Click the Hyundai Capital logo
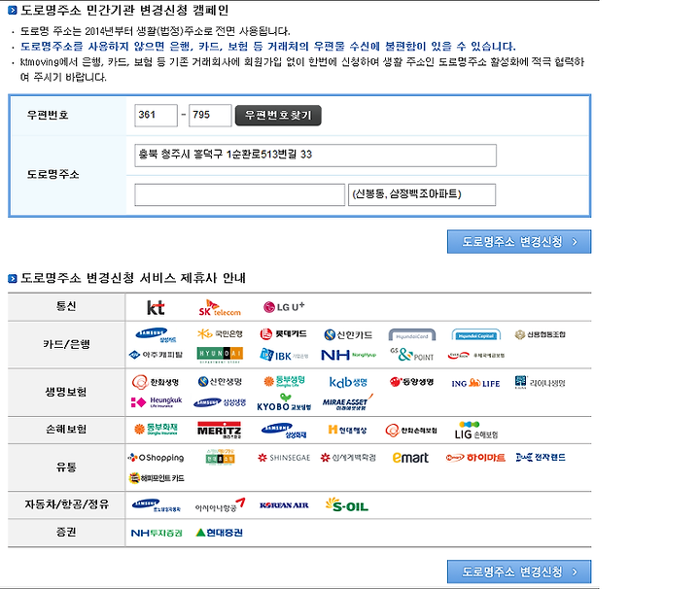Image resolution: width=700 pixels, height=589 pixels. pyautogui.click(x=475, y=335)
